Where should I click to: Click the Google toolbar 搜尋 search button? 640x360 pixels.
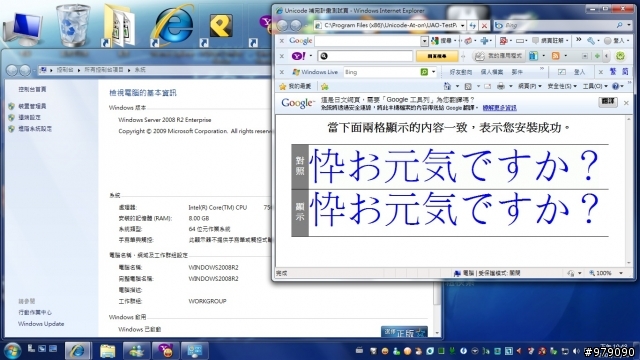[442, 40]
